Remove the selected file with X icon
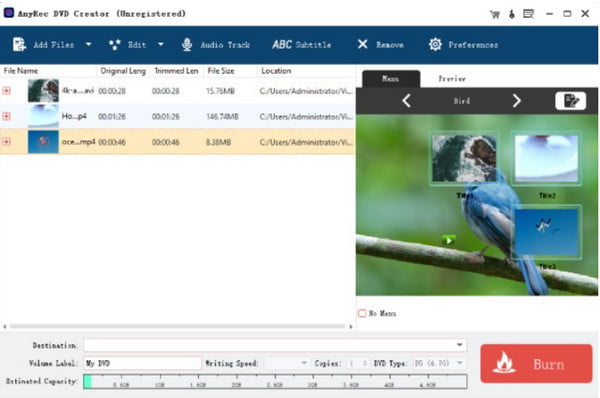The height and width of the screenshot is (398, 600). click(x=362, y=44)
